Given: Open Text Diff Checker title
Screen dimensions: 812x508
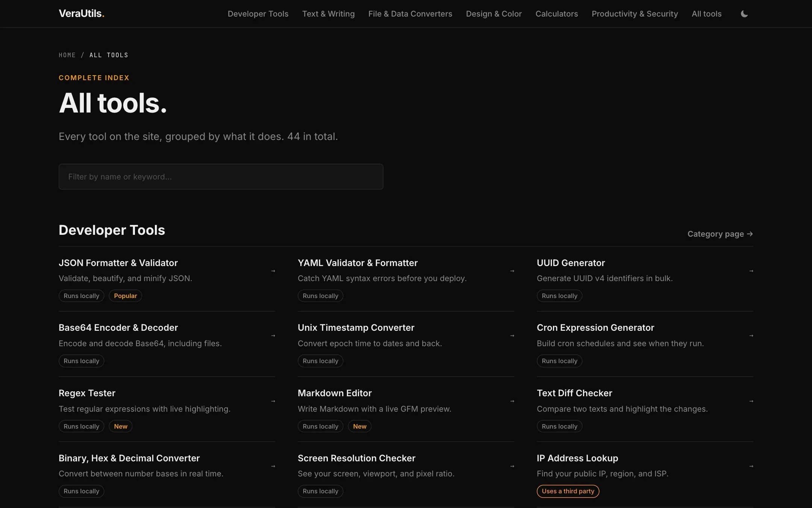Looking at the screenshot, I should pyautogui.click(x=574, y=393).
